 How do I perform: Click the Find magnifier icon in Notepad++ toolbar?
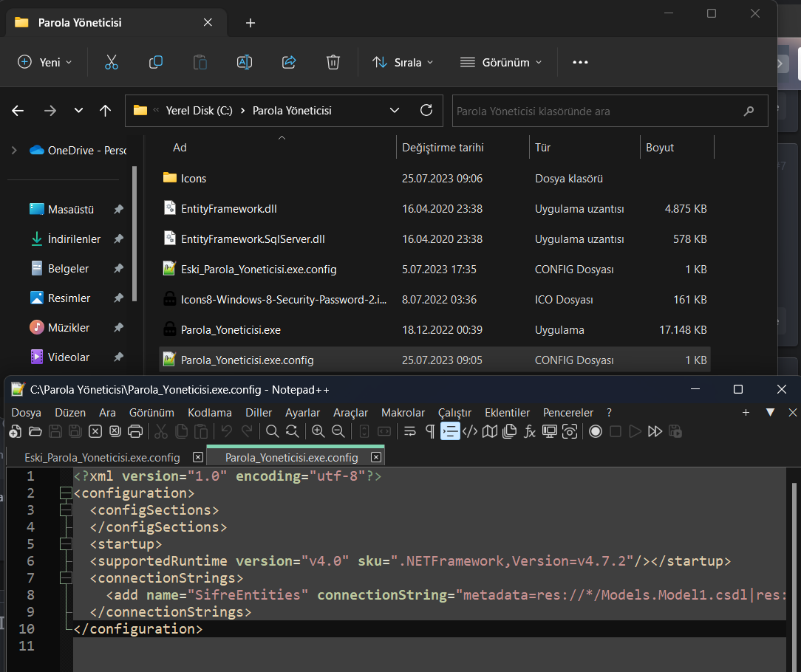(x=272, y=431)
